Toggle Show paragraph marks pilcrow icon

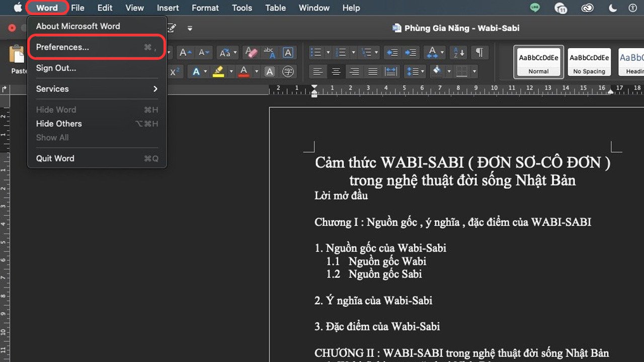pos(479,52)
